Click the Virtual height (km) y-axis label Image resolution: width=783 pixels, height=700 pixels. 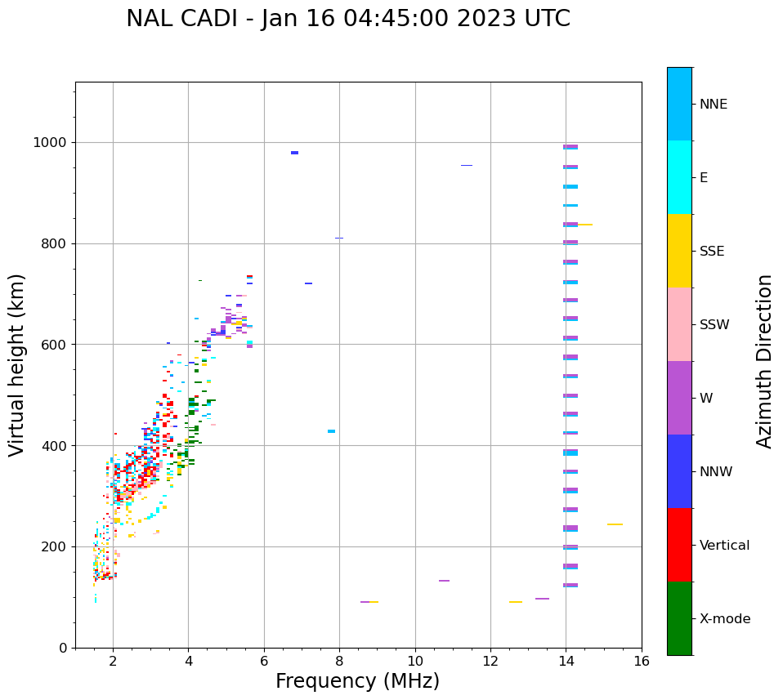point(17,365)
